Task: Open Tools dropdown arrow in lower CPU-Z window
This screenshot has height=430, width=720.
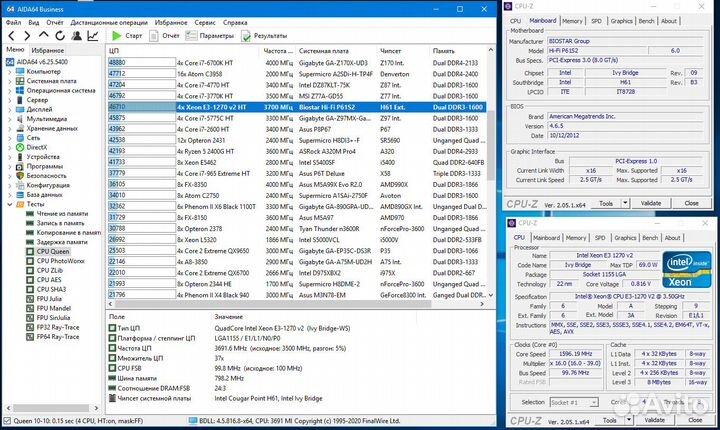Action: 629,420
